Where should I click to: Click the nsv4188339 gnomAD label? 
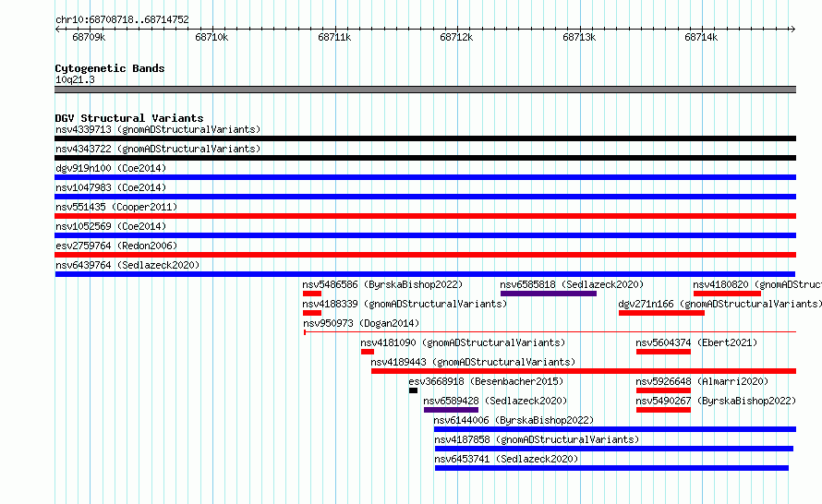coord(405,304)
